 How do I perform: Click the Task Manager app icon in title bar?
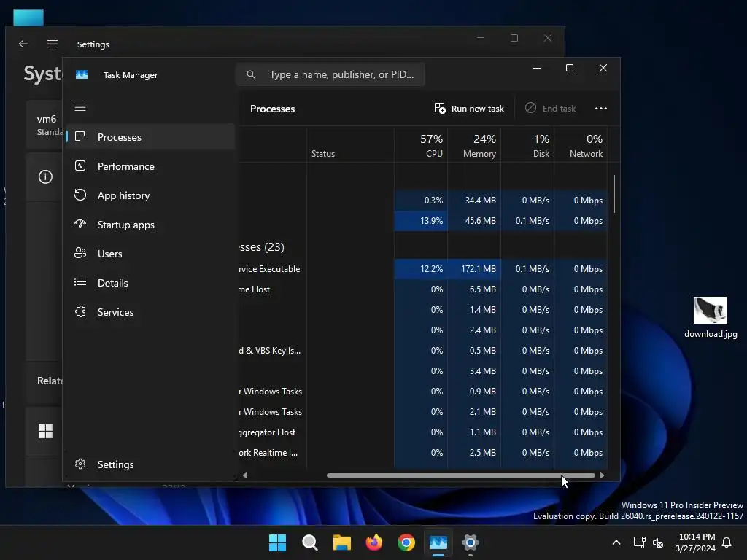click(82, 75)
